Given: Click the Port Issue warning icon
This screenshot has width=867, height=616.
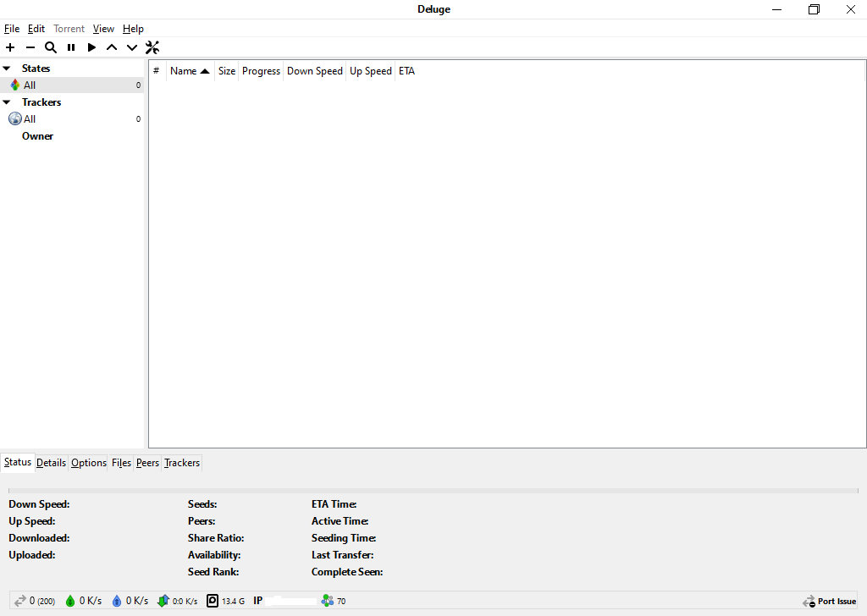Looking at the screenshot, I should pyautogui.click(x=809, y=602).
